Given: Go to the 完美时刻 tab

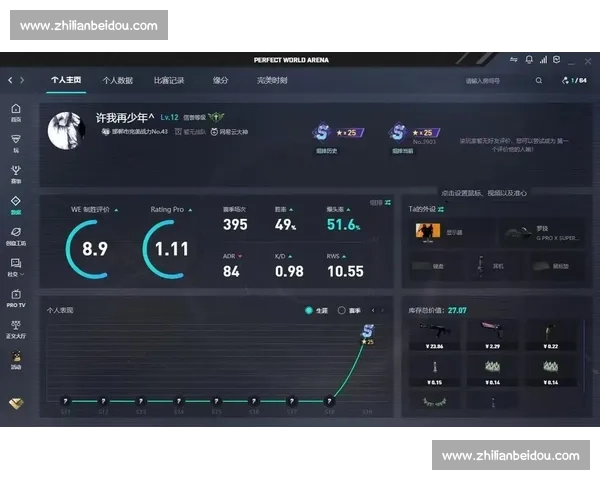Looking at the screenshot, I should pyautogui.click(x=271, y=80).
